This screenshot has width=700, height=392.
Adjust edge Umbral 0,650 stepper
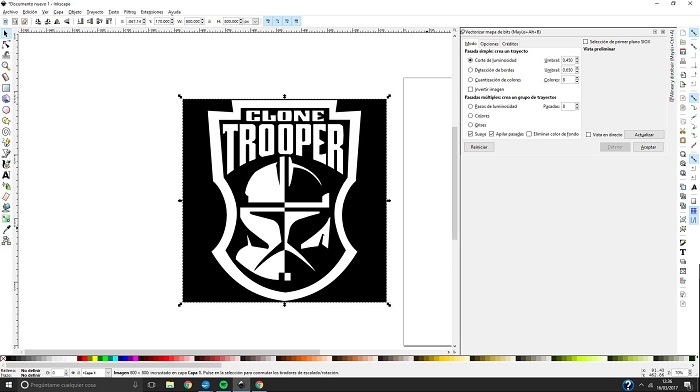[577, 70]
